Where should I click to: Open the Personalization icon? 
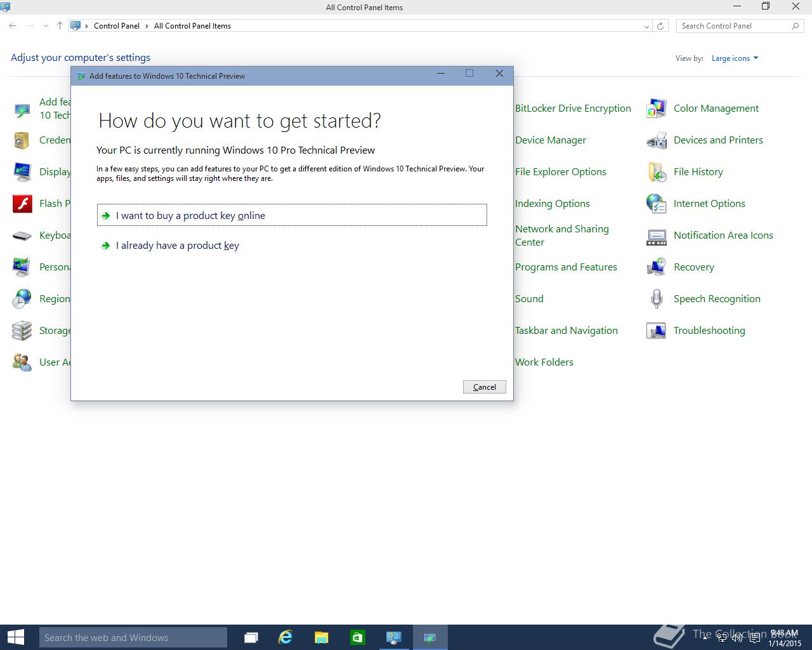(22, 267)
